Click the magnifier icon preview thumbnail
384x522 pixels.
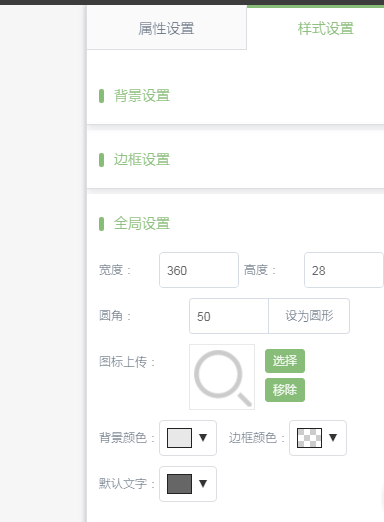pos(222,377)
